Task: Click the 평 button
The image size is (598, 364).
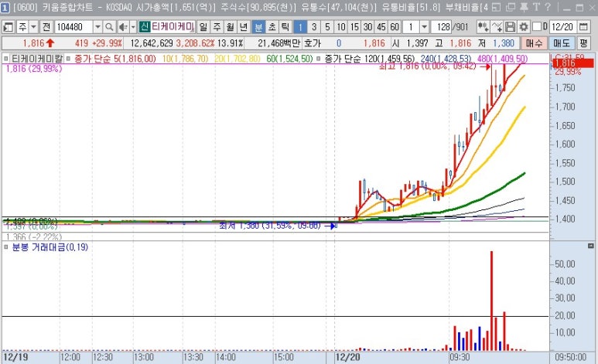Action: click(x=583, y=43)
